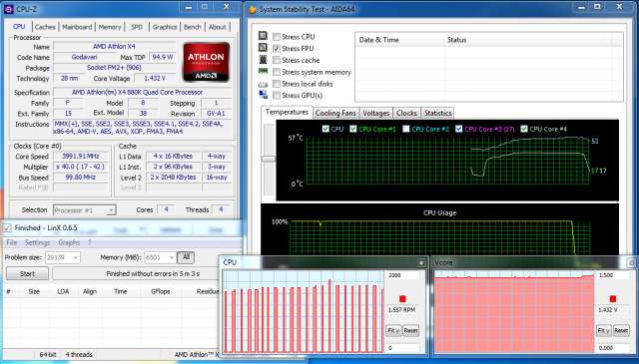639x364 pixels.
Task: Select the Temperatures tab in AIDA64
Action: click(x=287, y=112)
